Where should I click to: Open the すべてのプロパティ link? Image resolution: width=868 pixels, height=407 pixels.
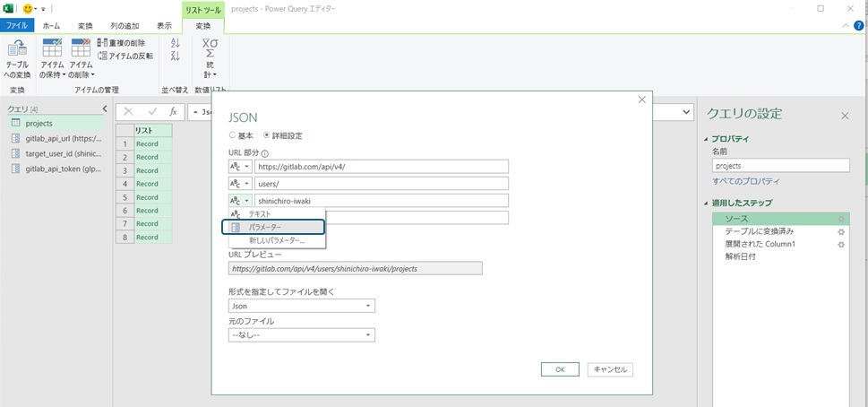click(x=748, y=181)
